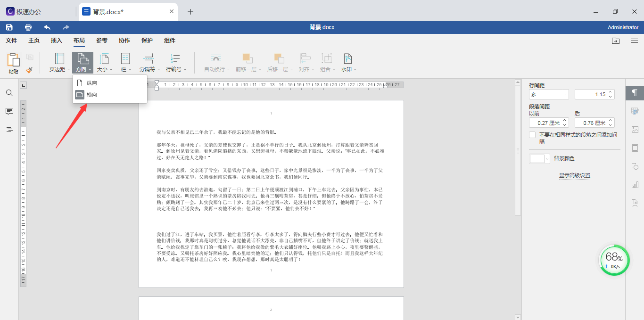Click the 后 spacing field 0.76 厘米

(x=594, y=123)
